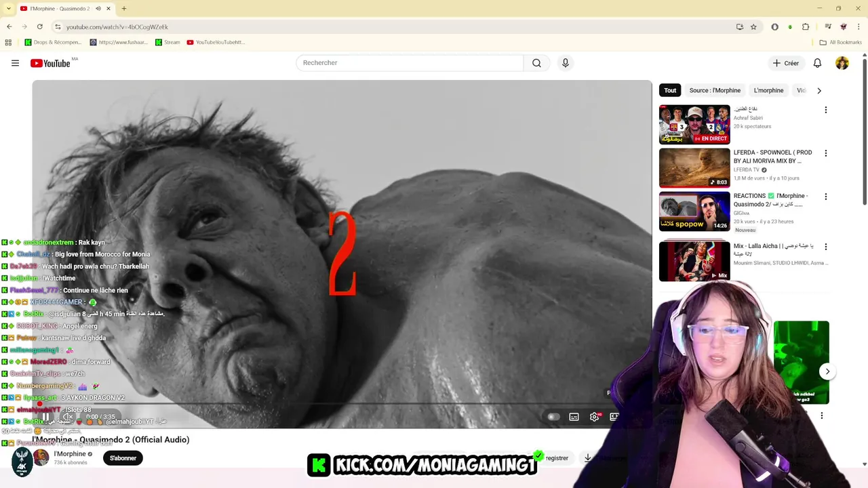
Task: Show more filter chips with the right chevron
Action: 818,90
